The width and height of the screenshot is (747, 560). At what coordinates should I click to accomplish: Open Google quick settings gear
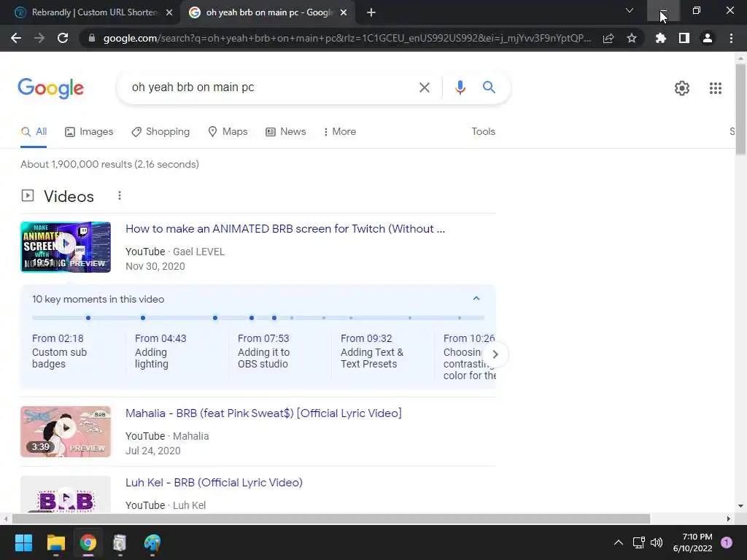(x=682, y=88)
